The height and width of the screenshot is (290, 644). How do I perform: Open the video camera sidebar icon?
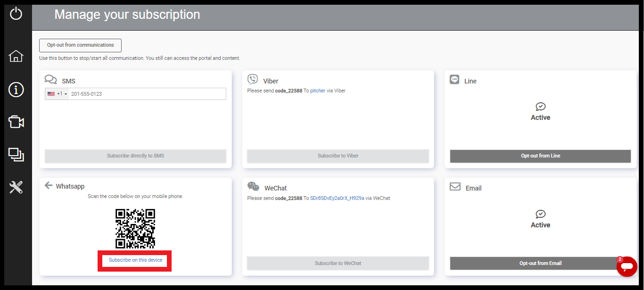point(16,122)
